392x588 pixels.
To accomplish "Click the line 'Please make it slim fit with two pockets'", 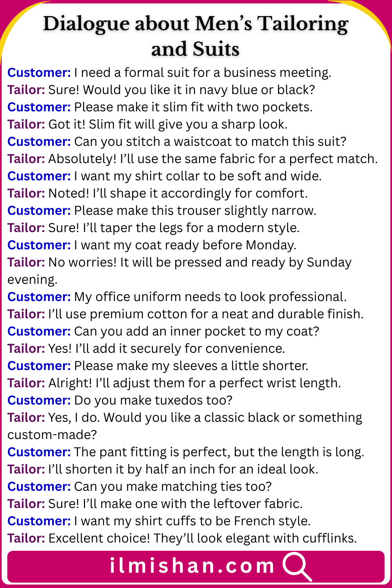I will 193,107.
